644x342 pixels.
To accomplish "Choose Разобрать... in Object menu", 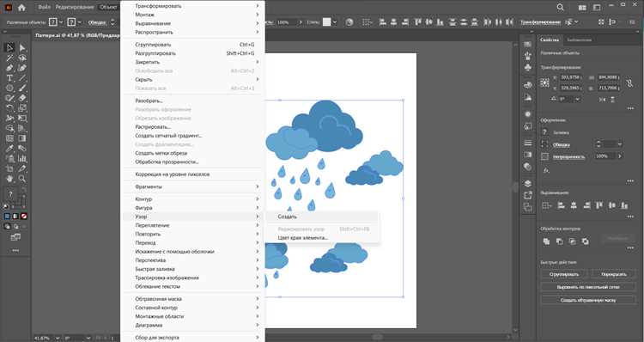I will 193,101.
